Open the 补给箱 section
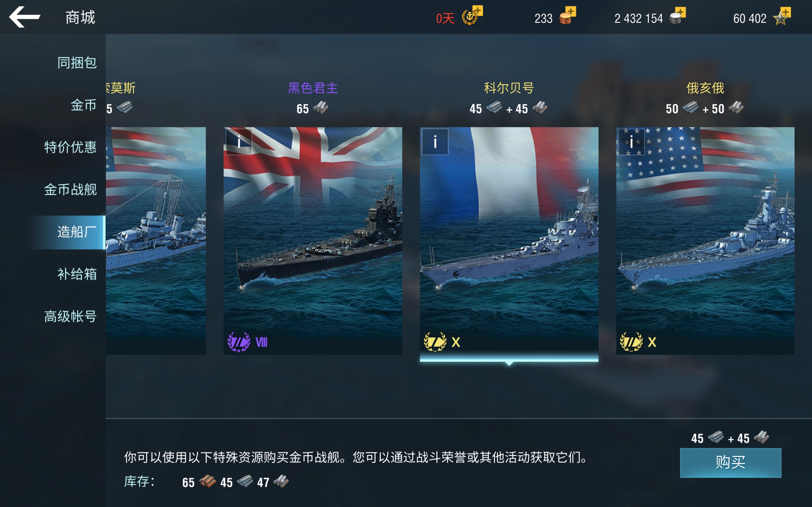 77,274
